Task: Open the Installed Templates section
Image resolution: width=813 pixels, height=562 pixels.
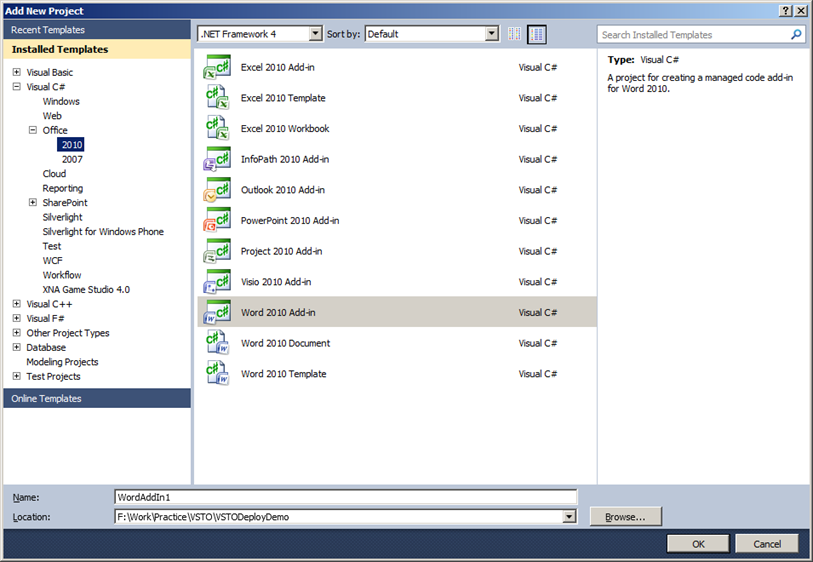Action: [97, 49]
